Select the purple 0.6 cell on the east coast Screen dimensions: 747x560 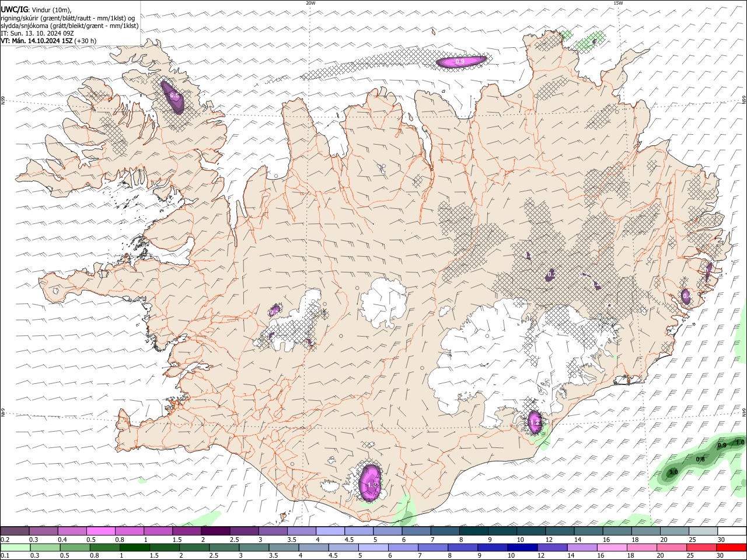[686, 296]
